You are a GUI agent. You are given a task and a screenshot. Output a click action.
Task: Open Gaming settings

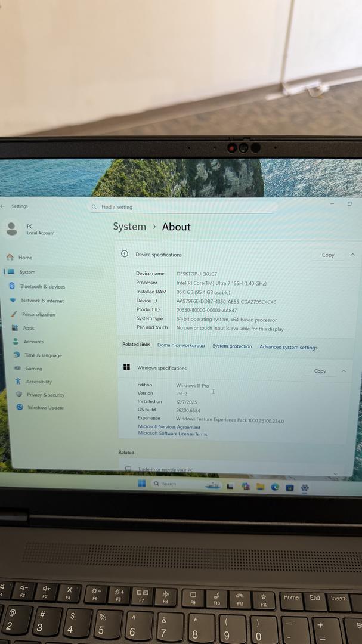tap(33, 369)
